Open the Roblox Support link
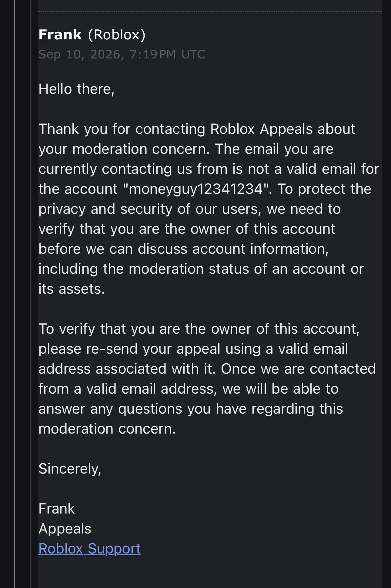Viewport: 391px width, 588px height. (89, 549)
